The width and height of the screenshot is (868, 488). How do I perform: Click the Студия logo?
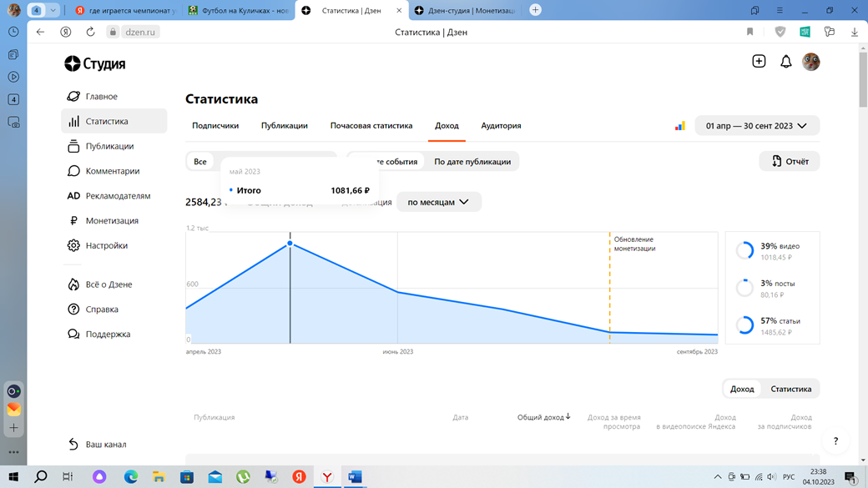[x=94, y=63]
